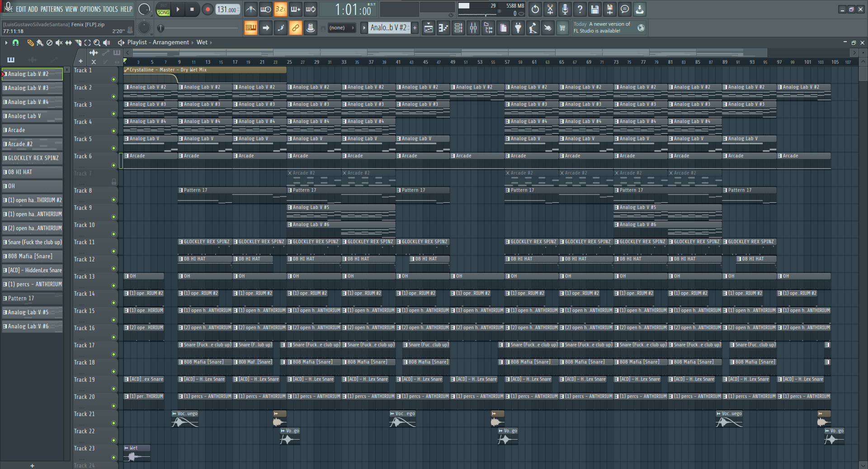Adjust the master volume knob
Viewport: 868px width, 469px height.
click(x=144, y=9)
